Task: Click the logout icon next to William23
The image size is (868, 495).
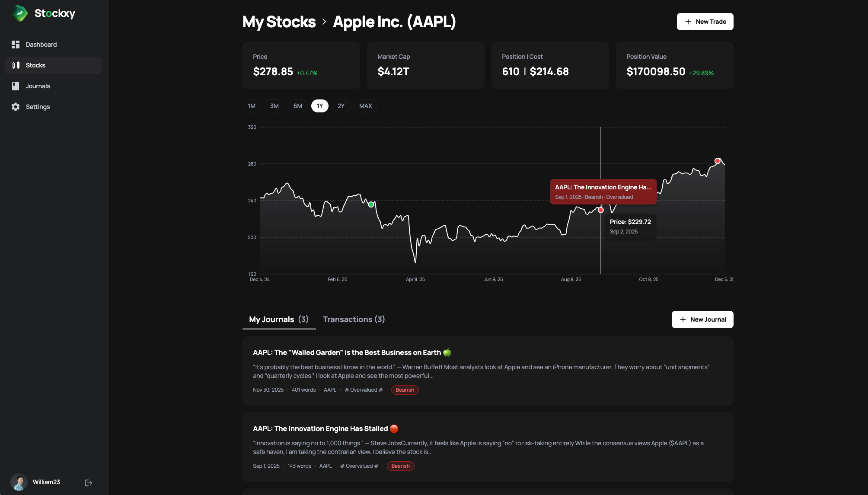Action: click(88, 482)
